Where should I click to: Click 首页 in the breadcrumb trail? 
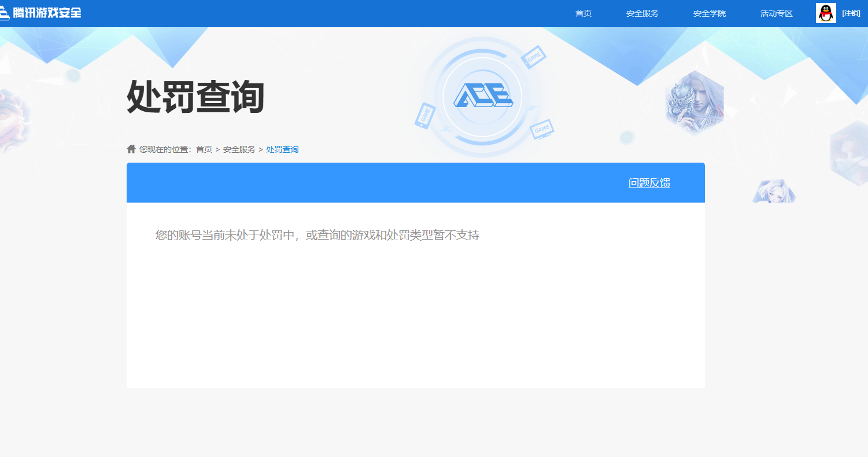point(205,149)
